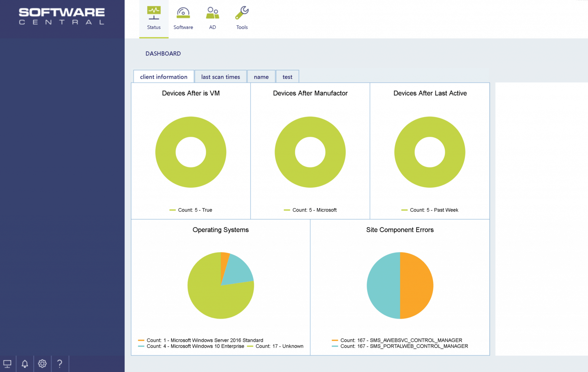Switch to the client information tab

163,77
